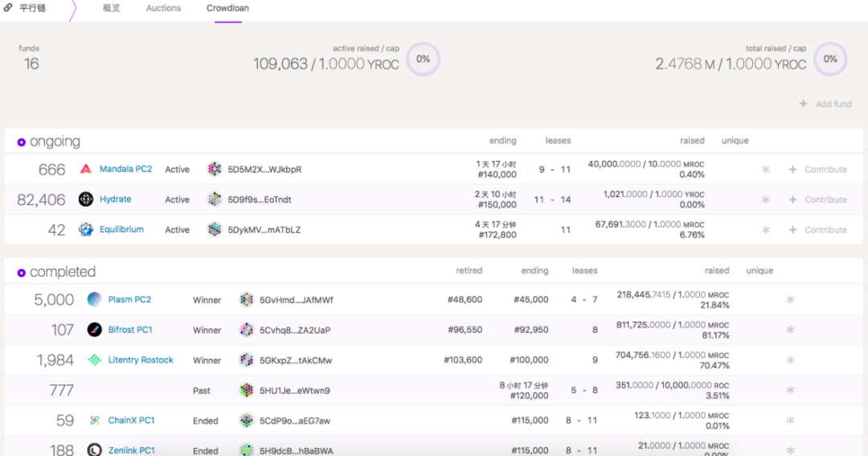Click the ChainX logo icon

95,421
